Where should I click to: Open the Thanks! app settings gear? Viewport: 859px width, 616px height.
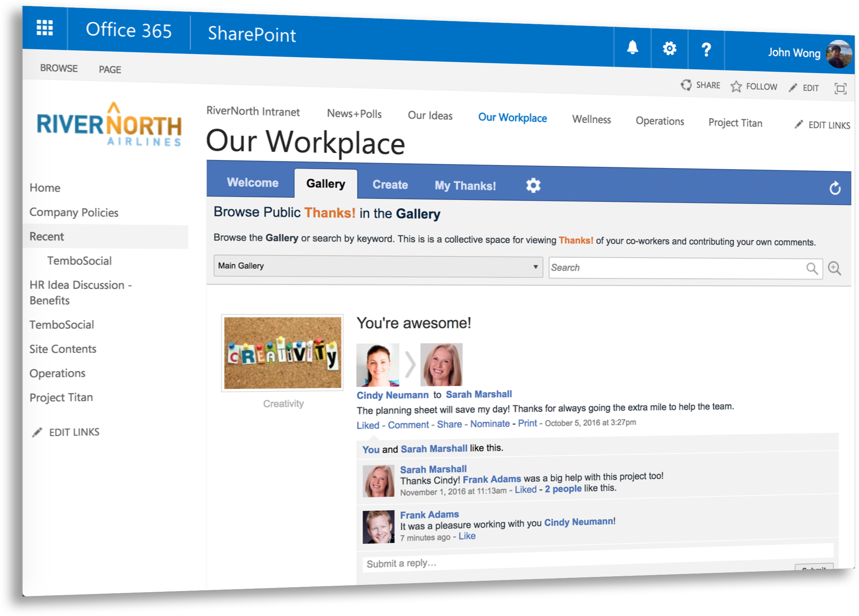(x=533, y=186)
